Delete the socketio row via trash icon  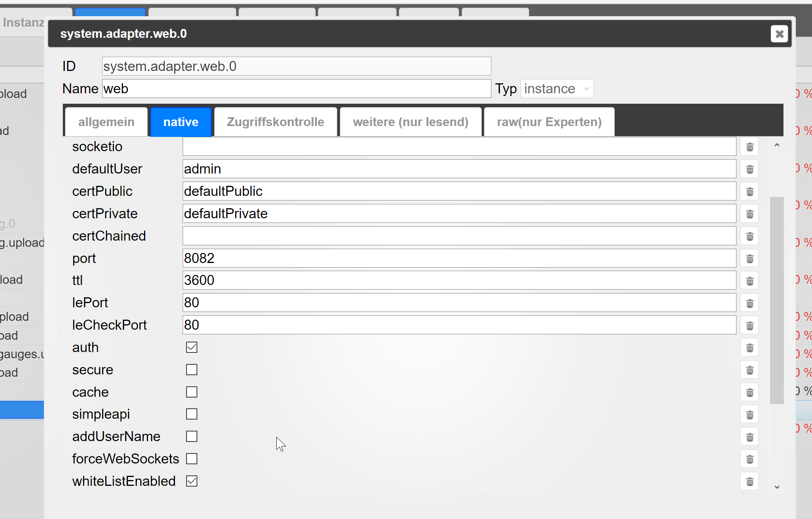click(750, 147)
